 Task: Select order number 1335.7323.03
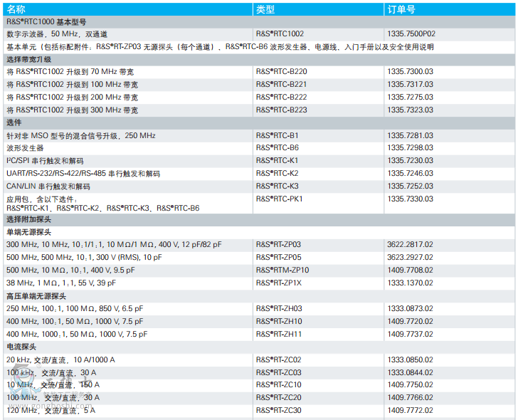tap(410, 110)
